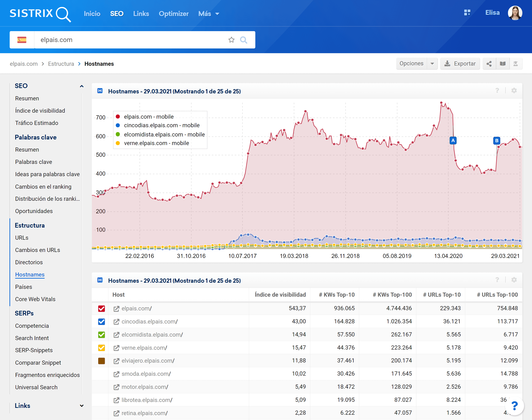Toggle the cincodias.elpais.com blue checkbox
The height and width of the screenshot is (420, 532).
[101, 322]
